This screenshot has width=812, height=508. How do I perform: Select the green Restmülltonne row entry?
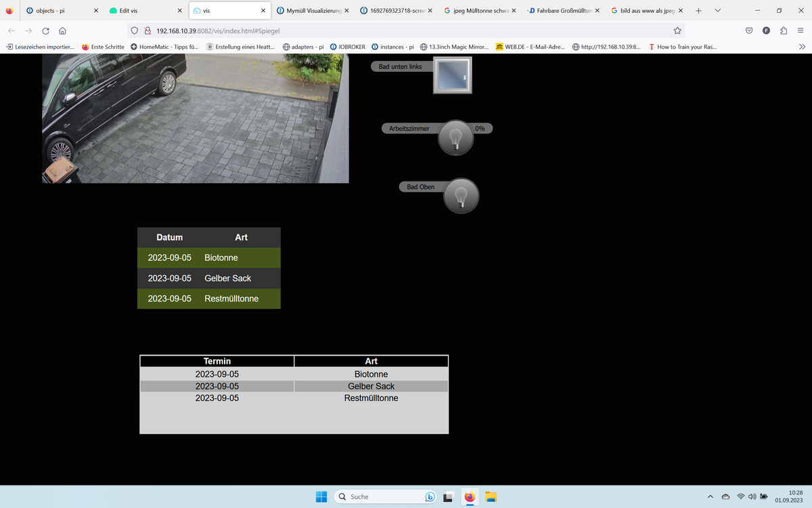coord(231,299)
